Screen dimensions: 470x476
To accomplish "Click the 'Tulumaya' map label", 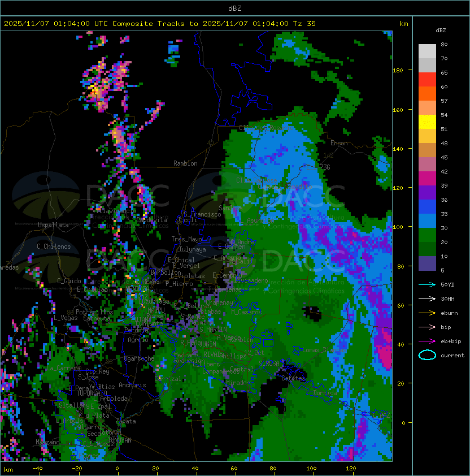I will 193,249.
